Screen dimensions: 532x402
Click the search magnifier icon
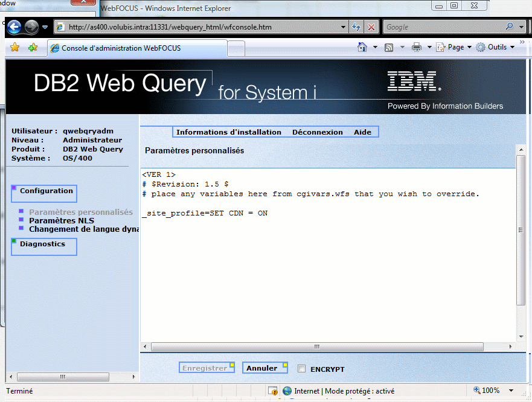509,27
